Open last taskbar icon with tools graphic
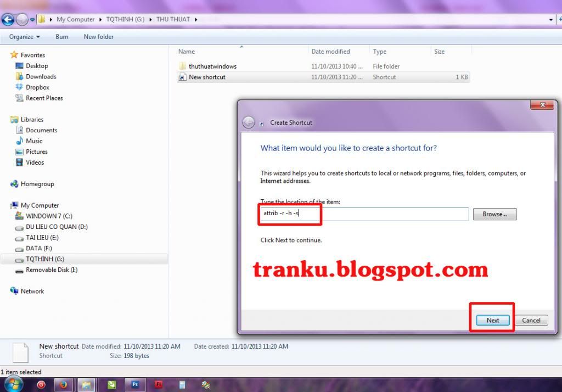Screen dimensions: 562x392 click(x=206, y=385)
